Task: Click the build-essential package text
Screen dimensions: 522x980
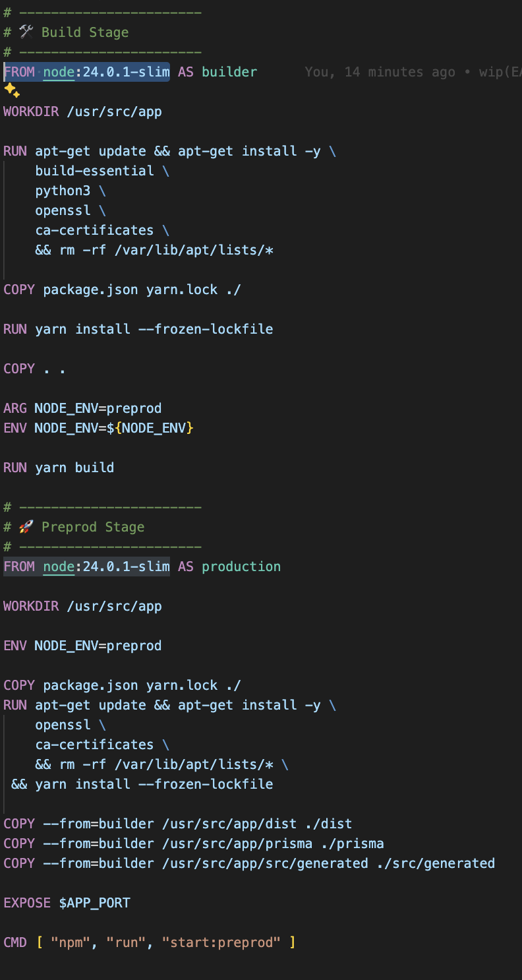Action: pos(94,171)
